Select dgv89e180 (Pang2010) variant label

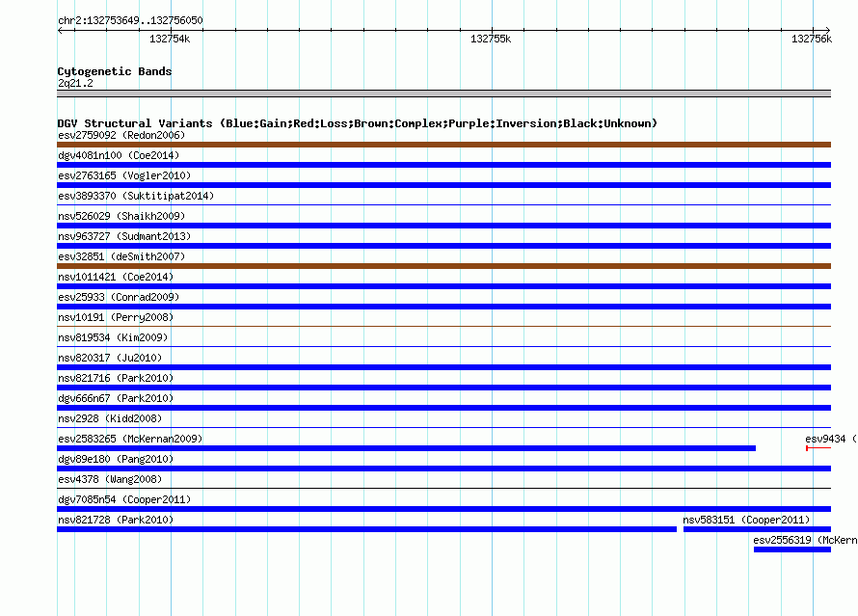pos(116,459)
